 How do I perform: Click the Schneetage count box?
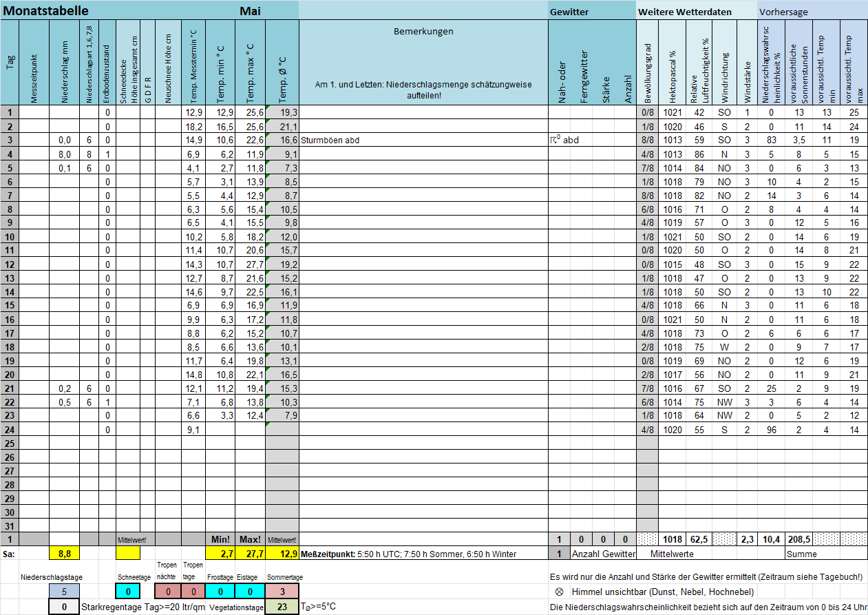(x=129, y=591)
